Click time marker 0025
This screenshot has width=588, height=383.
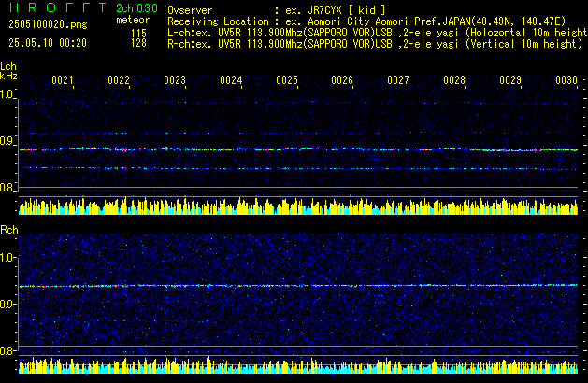287,80
